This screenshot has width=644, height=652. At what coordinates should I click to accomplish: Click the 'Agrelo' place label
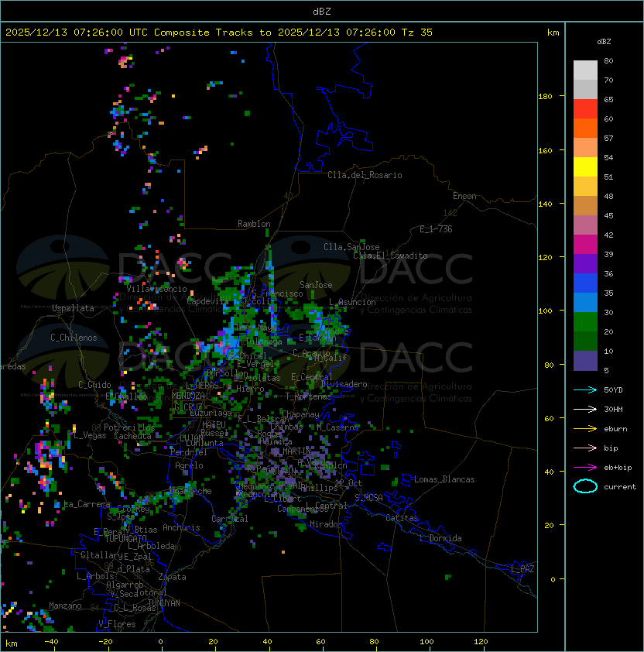click(189, 465)
